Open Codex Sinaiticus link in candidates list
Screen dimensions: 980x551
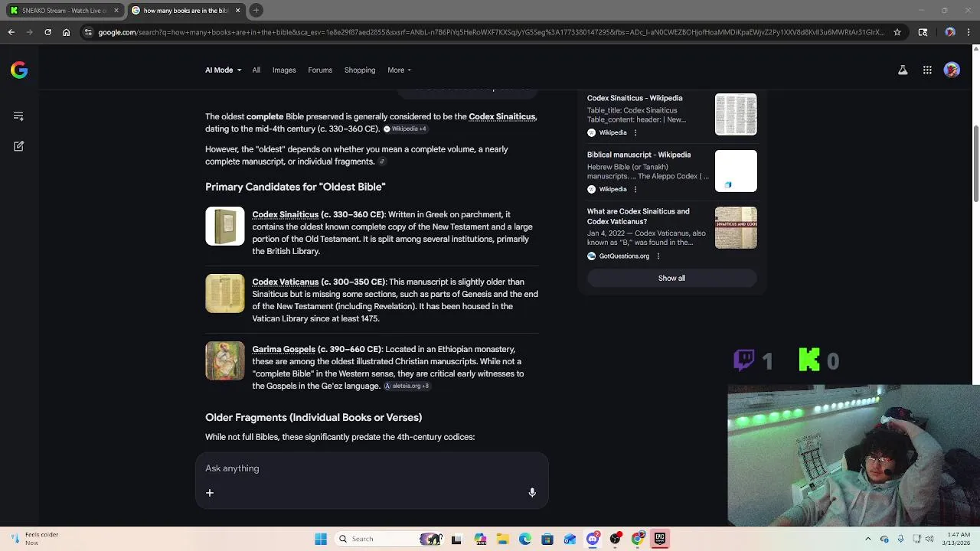coord(286,214)
